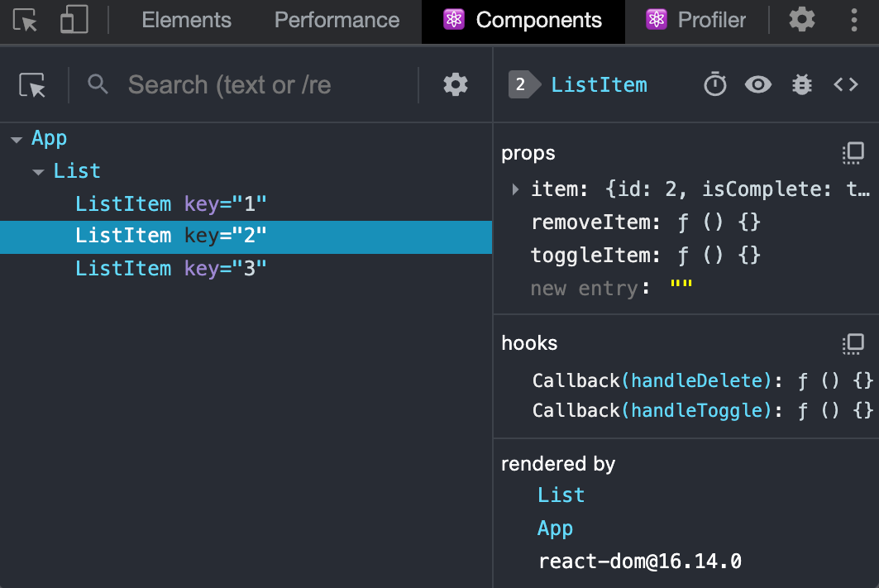Viewport: 879px width, 588px height.
Task: Click the handleDelete callback link
Action: (x=699, y=380)
